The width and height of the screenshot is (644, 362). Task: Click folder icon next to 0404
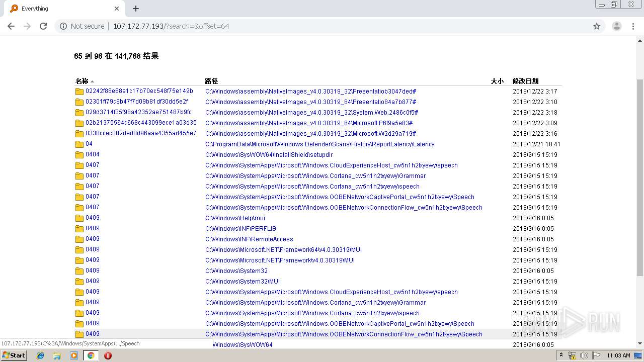click(79, 155)
